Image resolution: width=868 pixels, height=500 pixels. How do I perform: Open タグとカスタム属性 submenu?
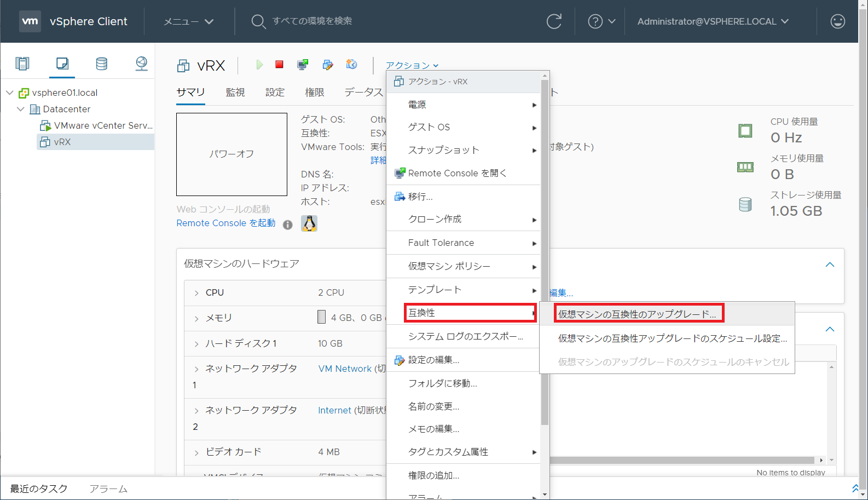click(x=464, y=452)
